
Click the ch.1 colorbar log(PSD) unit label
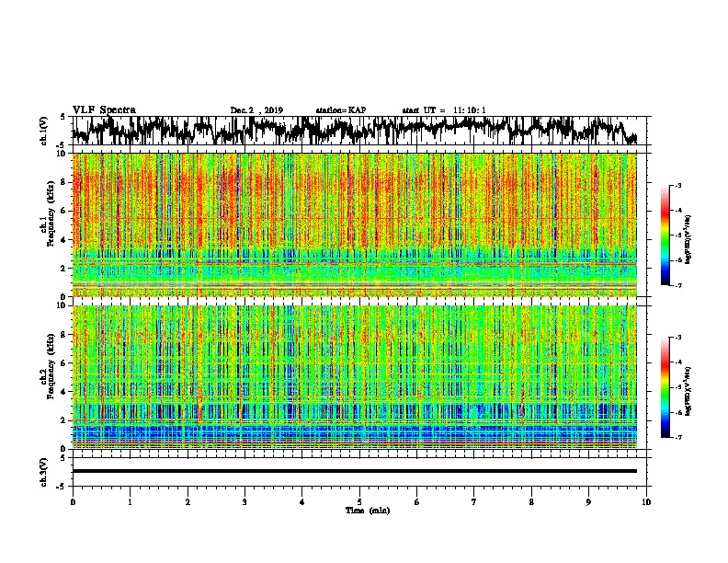click(x=688, y=240)
